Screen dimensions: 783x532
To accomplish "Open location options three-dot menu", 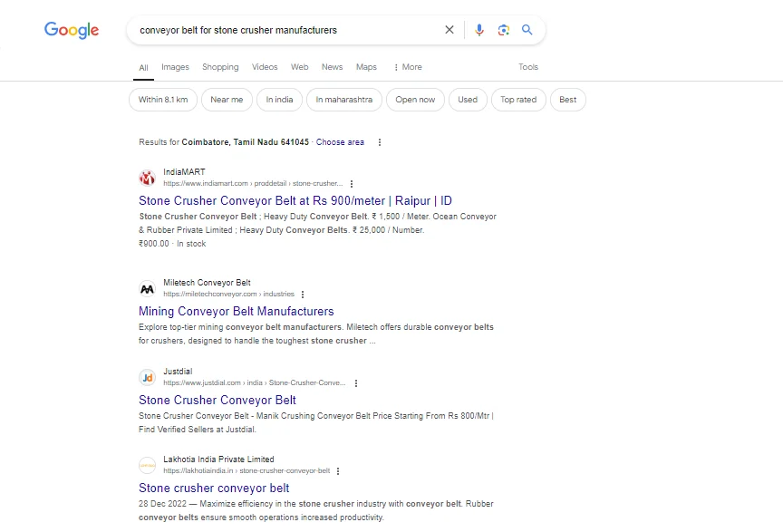I will (380, 142).
